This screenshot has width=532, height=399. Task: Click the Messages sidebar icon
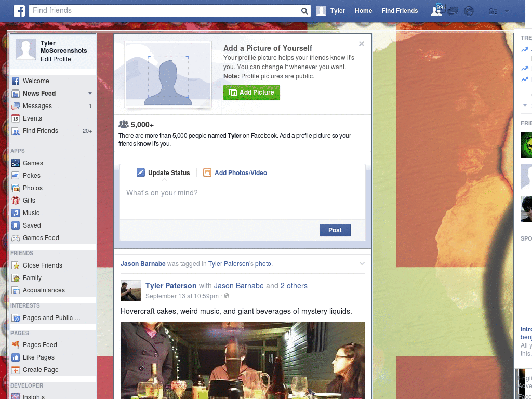tap(16, 106)
